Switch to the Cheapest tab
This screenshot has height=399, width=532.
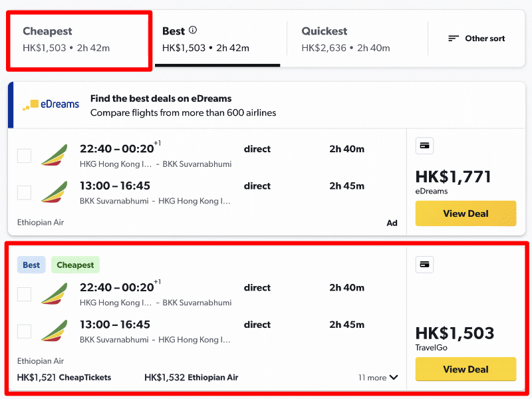pos(79,39)
